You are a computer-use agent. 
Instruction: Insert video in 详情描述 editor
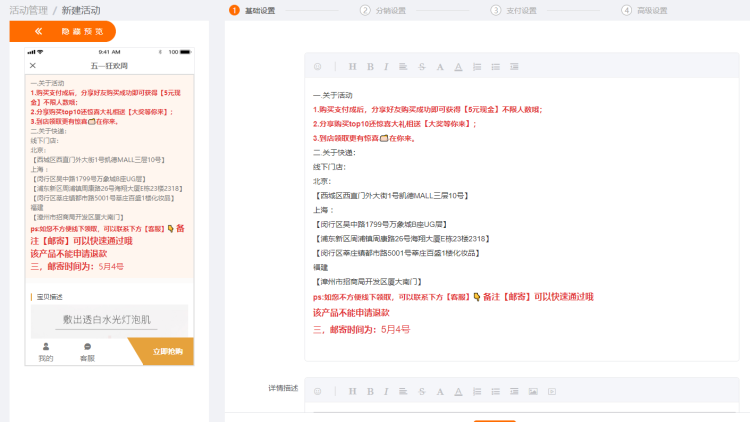click(x=551, y=391)
